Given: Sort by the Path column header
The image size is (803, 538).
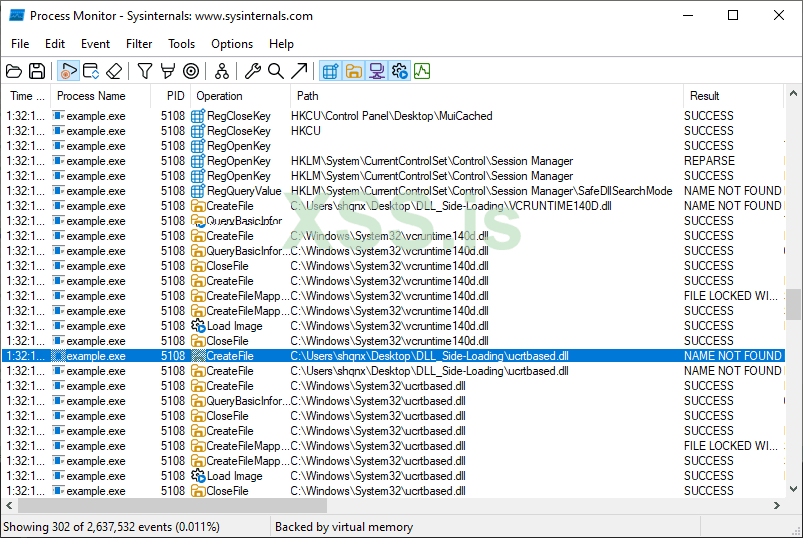Looking at the screenshot, I should [487, 96].
